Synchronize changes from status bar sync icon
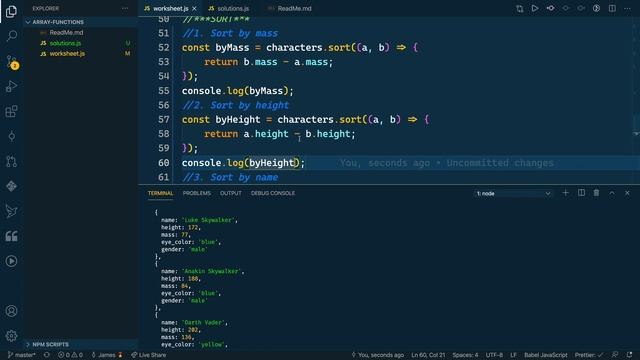Viewport: 640px width, 360px height. coord(47,355)
